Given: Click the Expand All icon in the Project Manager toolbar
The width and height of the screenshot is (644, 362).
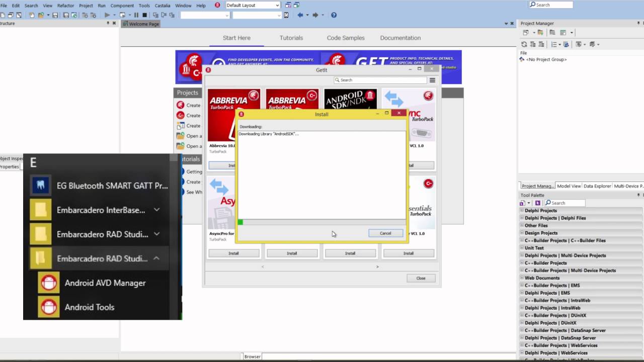Looking at the screenshot, I should (x=533, y=44).
